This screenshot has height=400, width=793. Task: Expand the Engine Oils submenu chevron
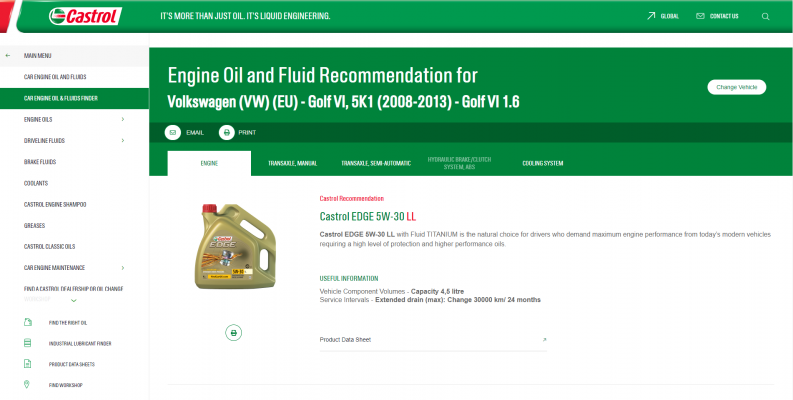[x=123, y=119]
